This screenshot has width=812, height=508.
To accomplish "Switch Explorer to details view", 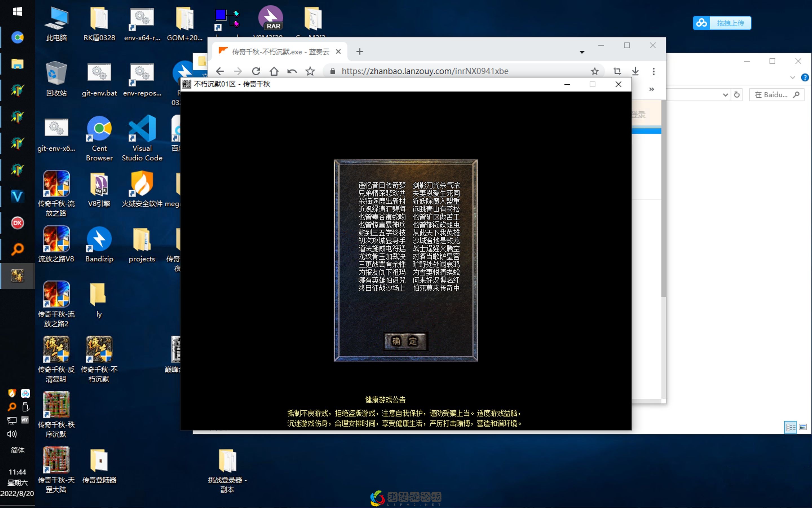I will click(x=791, y=427).
